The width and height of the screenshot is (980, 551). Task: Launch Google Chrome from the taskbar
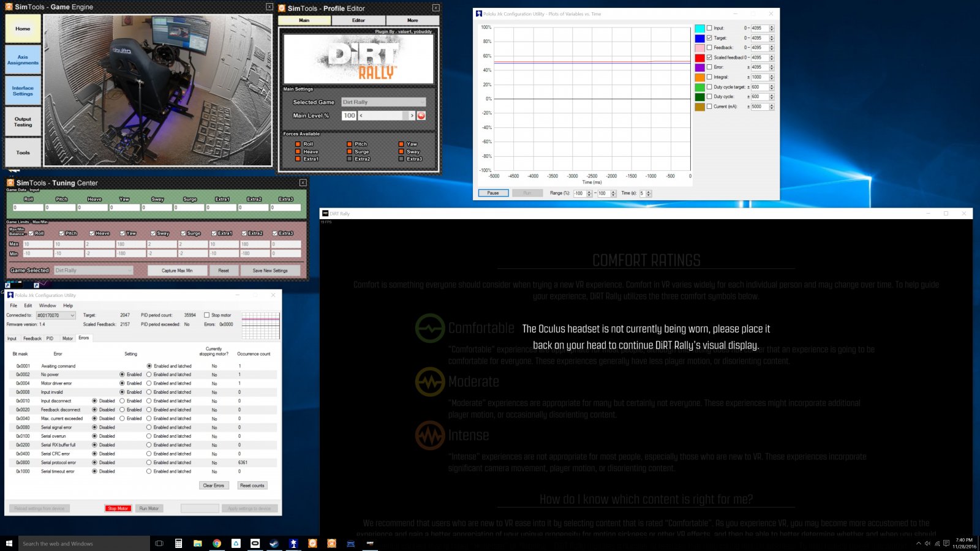click(217, 543)
